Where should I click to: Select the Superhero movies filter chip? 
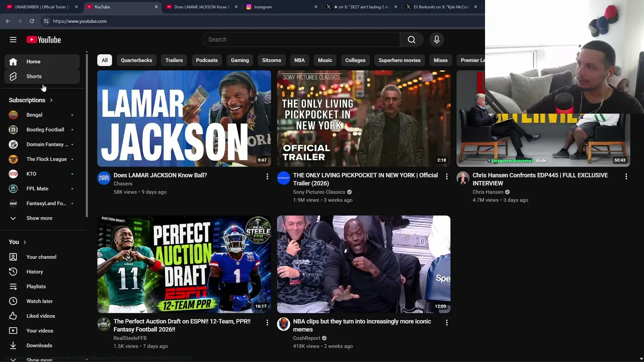point(399,60)
